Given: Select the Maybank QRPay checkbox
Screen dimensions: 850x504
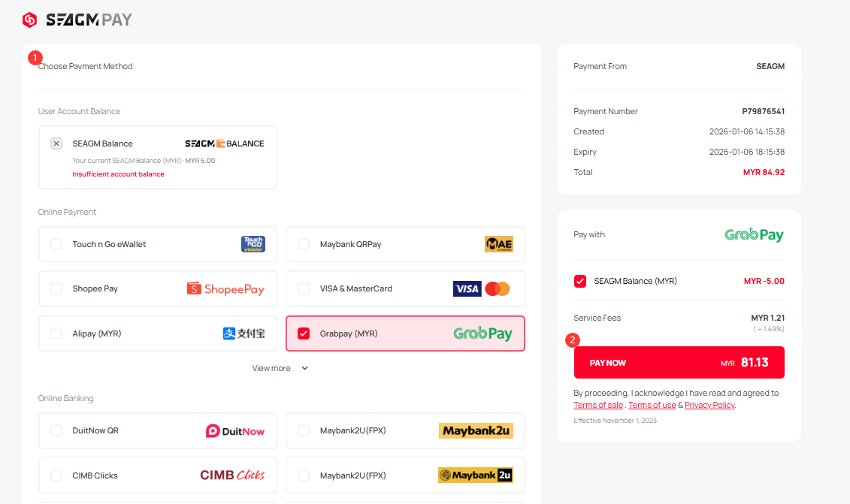Looking at the screenshot, I should point(304,244).
